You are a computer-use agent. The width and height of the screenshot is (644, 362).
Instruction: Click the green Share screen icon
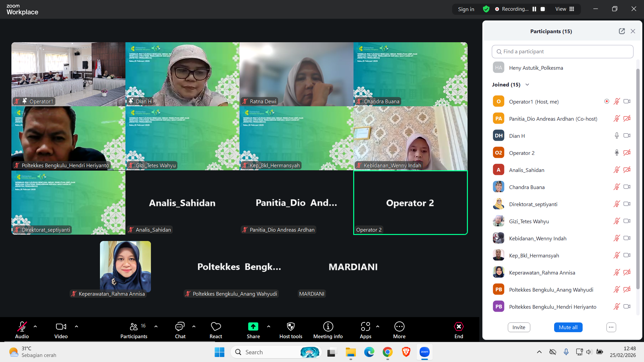253,326
